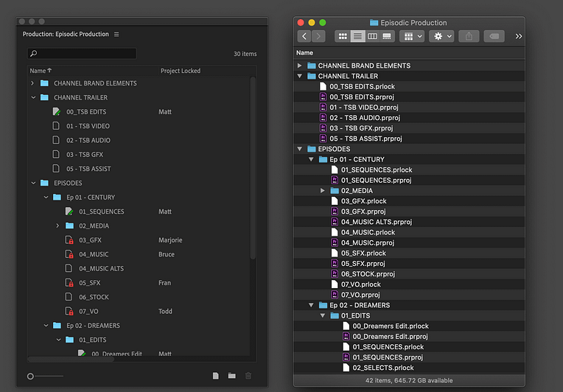The image size is (563, 392).
Task: Show more Finder toolbar items chevron
Action: pyautogui.click(x=519, y=36)
